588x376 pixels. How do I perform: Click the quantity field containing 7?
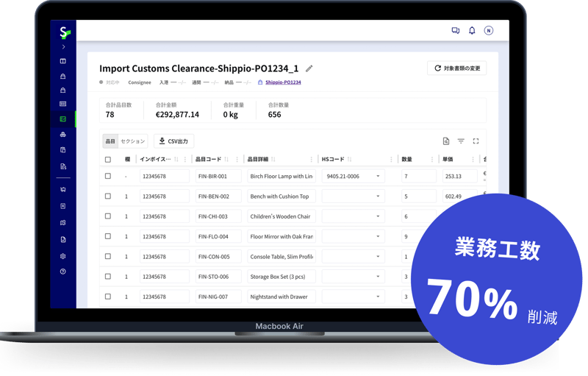[x=418, y=177]
